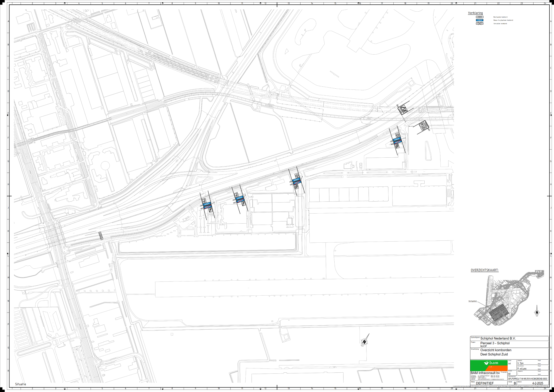This screenshot has width=554, height=392.
Task: Click the 'DEFINITIEF' status field
Action: [485, 383]
